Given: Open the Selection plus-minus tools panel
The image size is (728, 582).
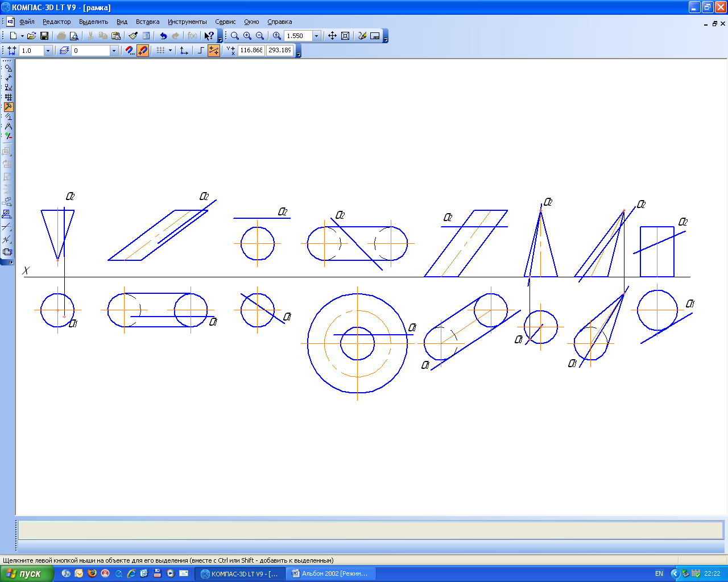Looking at the screenshot, I should (x=8, y=136).
